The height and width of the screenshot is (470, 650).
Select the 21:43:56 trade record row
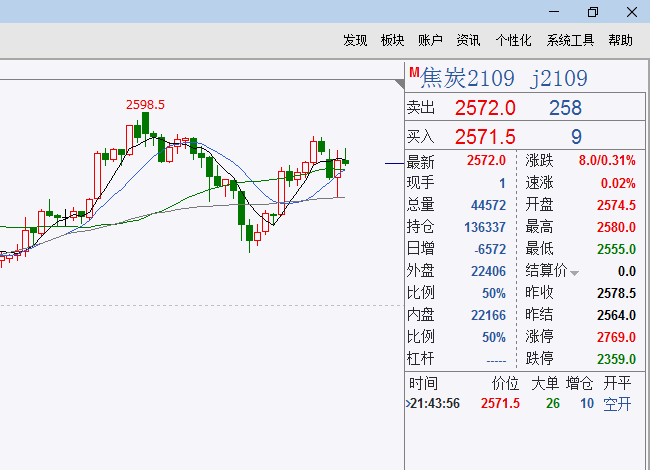coord(520,403)
